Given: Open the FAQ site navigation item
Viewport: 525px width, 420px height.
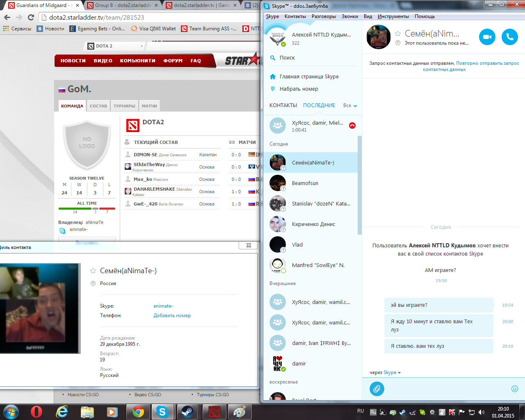Looking at the screenshot, I should pos(196,61).
